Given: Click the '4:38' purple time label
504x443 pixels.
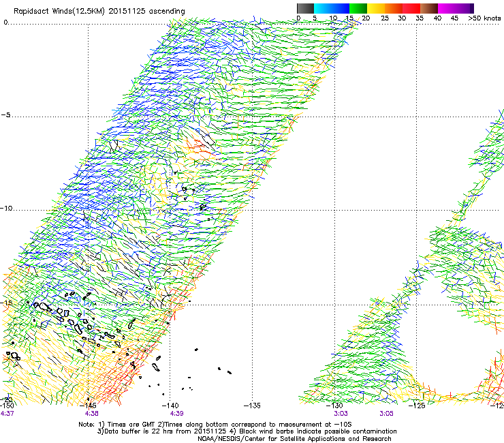Looking at the screenshot, I should [92, 414].
